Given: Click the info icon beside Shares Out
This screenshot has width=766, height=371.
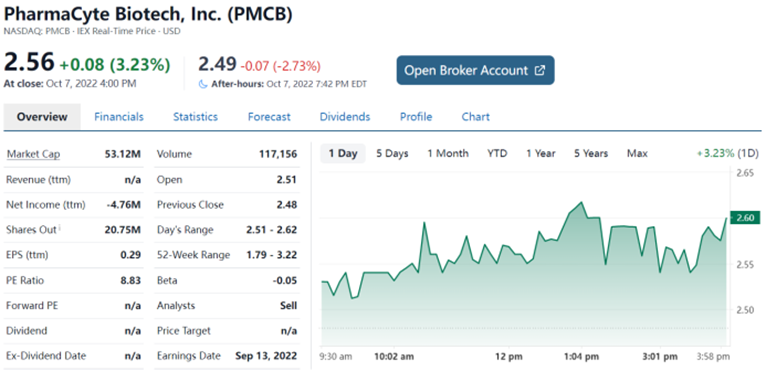Looking at the screenshot, I should pyautogui.click(x=60, y=227).
